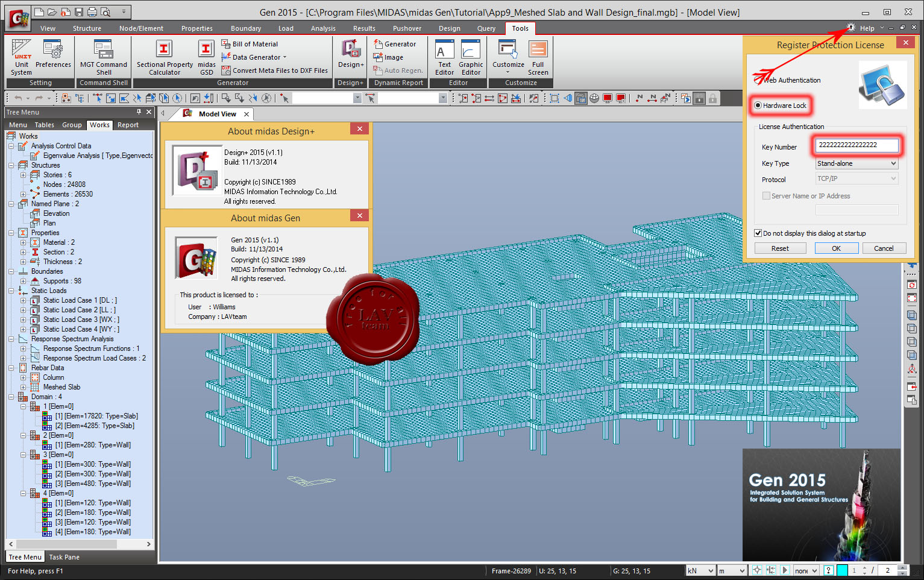Viewport: 924px width, 580px height.
Task: Click the cyan color swatch in status bar
Action: coord(842,570)
